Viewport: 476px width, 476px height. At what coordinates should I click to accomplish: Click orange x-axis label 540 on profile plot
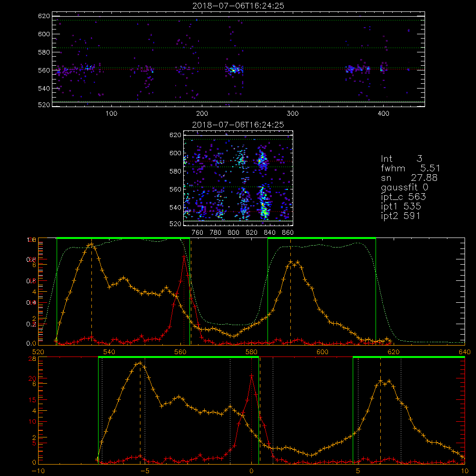click(x=109, y=352)
